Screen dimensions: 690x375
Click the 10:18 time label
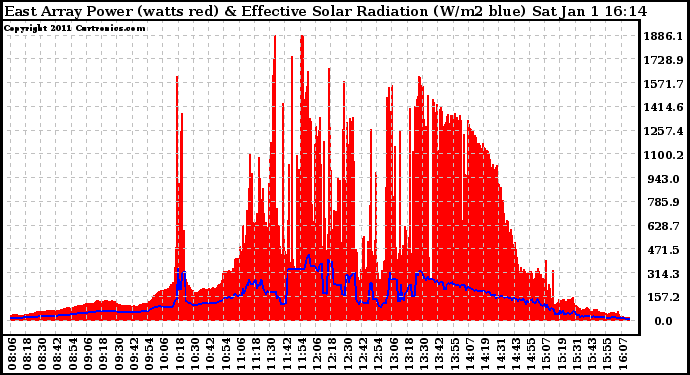pos(180,354)
